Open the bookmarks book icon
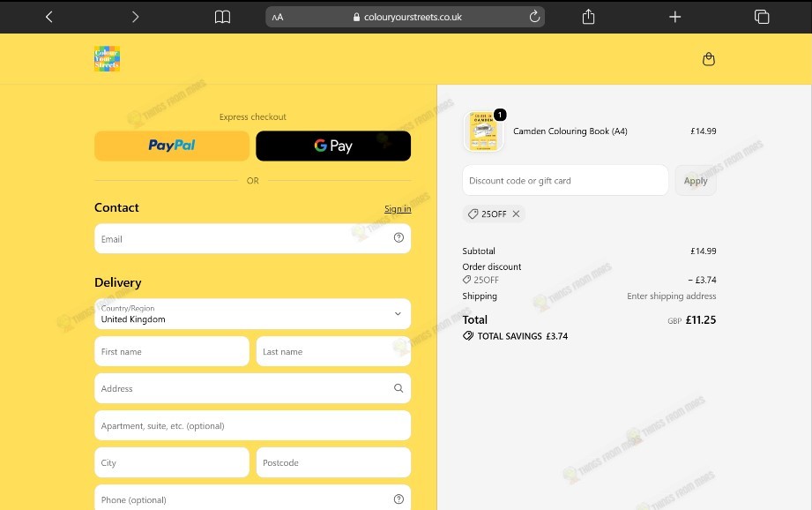812x510 pixels. pos(222,17)
